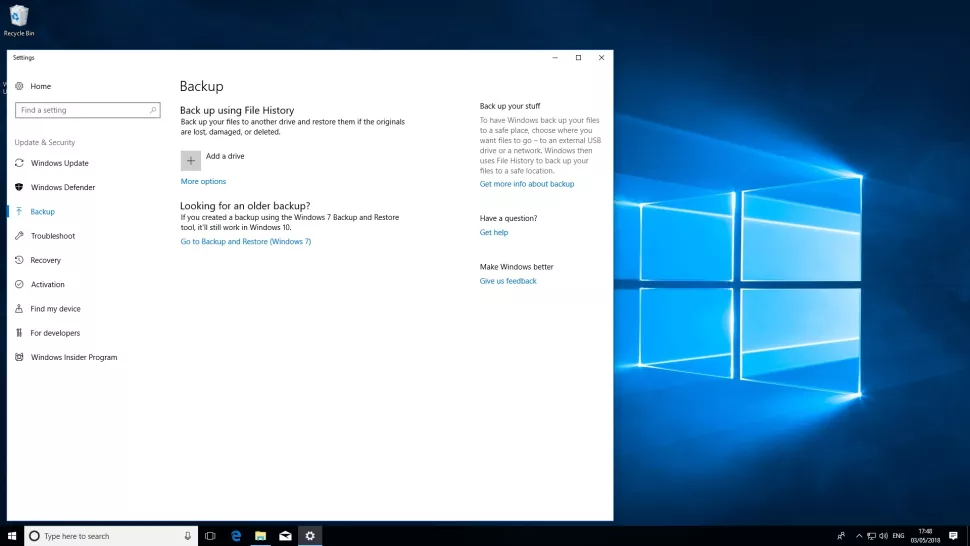The width and height of the screenshot is (970, 546).
Task: Open the Home gear icon in Settings
Action: click(x=19, y=86)
